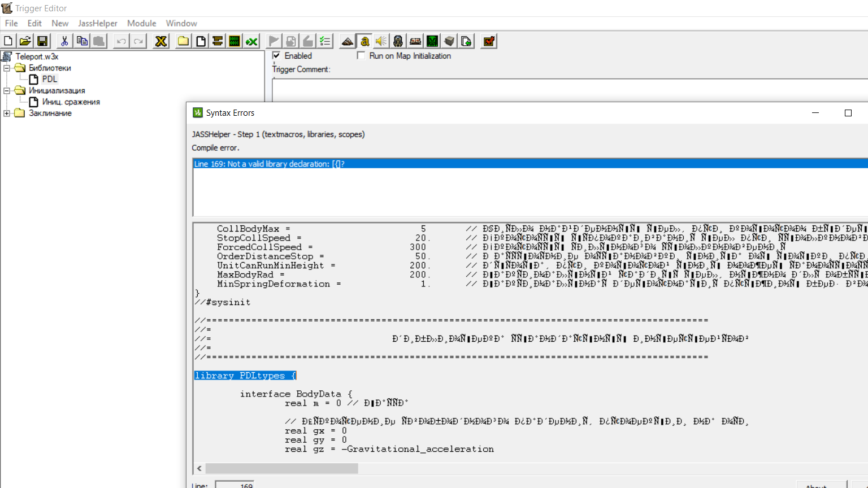
Task: Enable Run on Map Initialization checkbox
Action: tap(361, 55)
